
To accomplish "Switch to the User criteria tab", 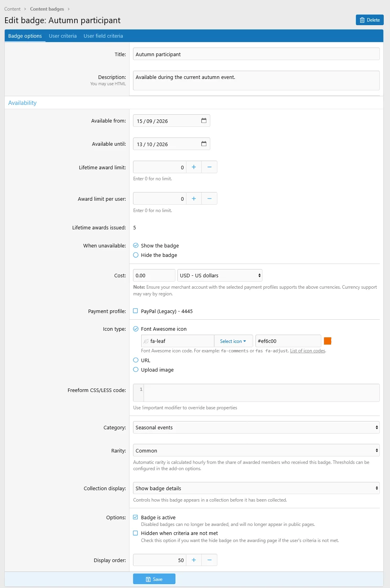I will point(63,36).
